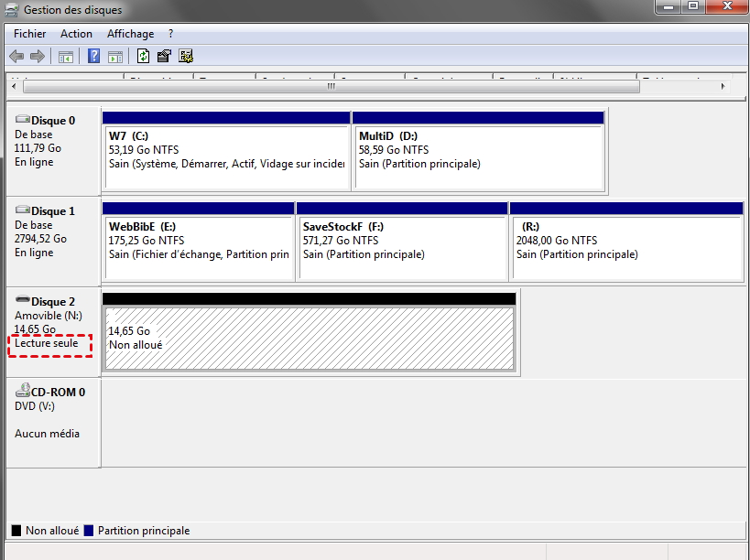The height and width of the screenshot is (560, 750).
Task: Click the 111,79 Go size text
Action: [38, 148]
